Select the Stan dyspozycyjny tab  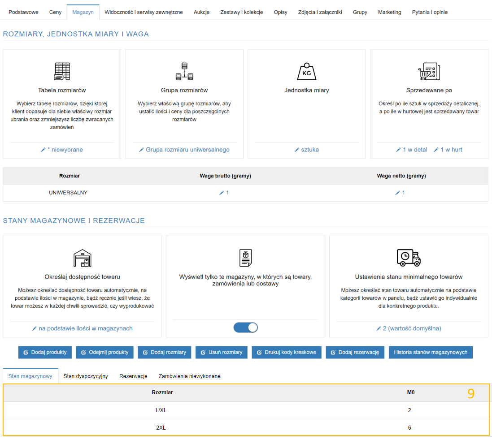(86, 376)
